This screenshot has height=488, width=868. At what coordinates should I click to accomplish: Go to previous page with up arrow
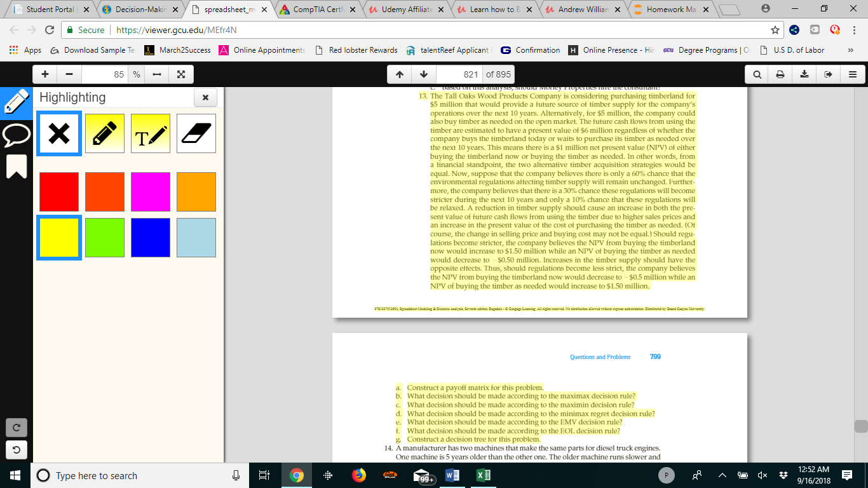coord(400,74)
